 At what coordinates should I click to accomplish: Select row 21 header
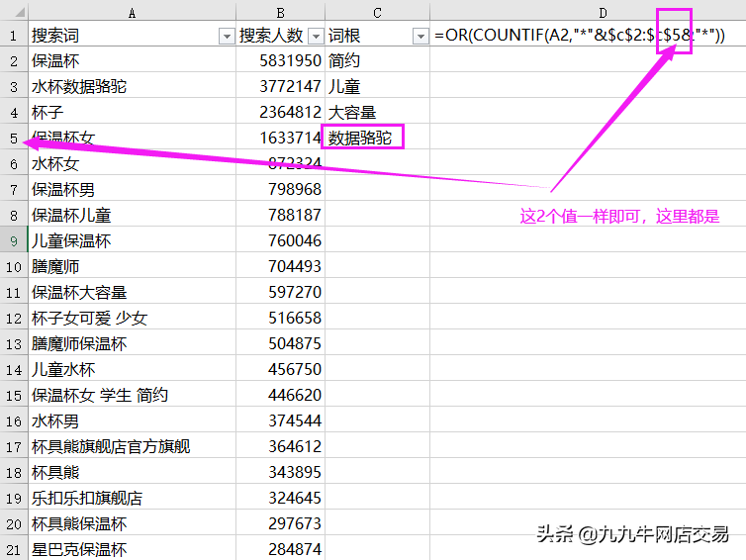coord(14,549)
